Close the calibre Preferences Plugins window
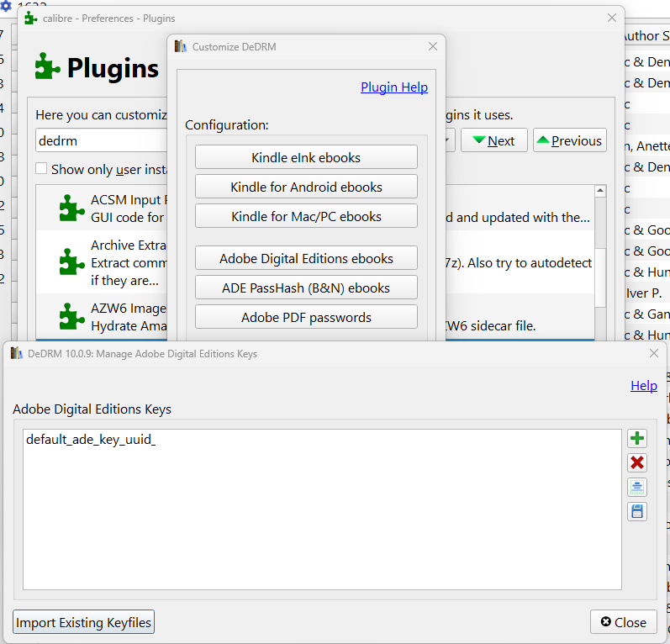670x644 pixels. (611, 18)
